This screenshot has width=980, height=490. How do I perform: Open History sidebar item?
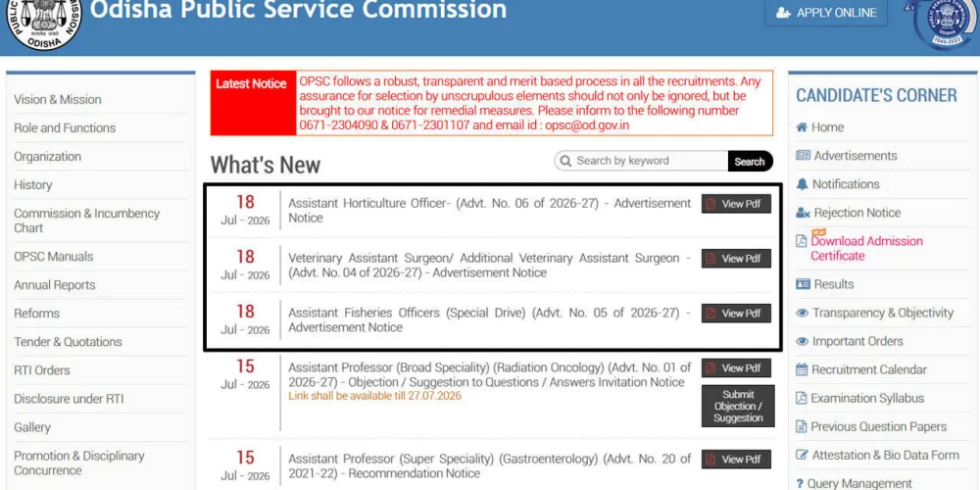coord(33,185)
